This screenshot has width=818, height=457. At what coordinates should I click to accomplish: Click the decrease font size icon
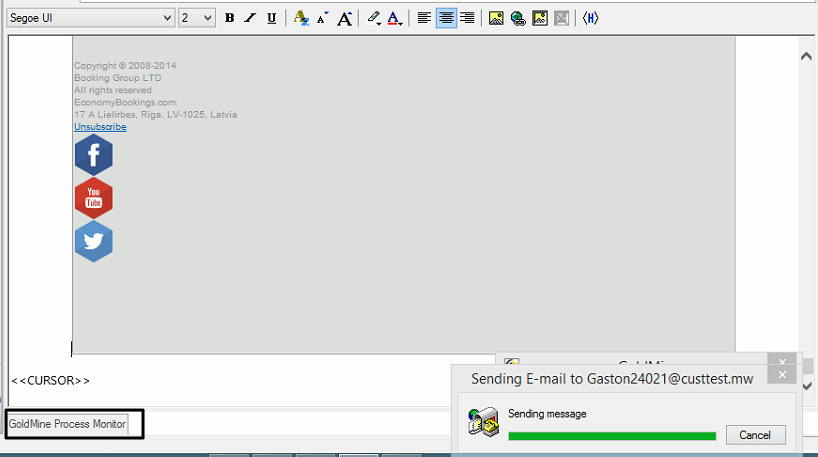pyautogui.click(x=323, y=18)
